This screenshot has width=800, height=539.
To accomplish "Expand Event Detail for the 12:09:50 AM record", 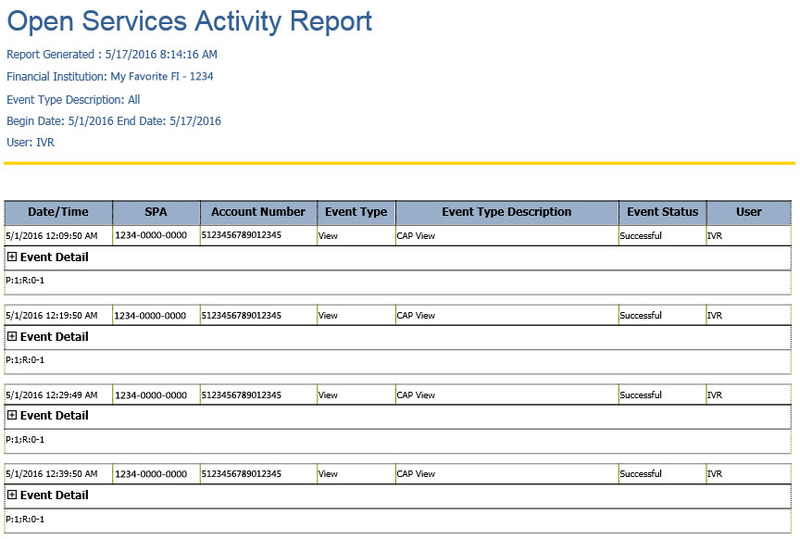I will point(12,257).
